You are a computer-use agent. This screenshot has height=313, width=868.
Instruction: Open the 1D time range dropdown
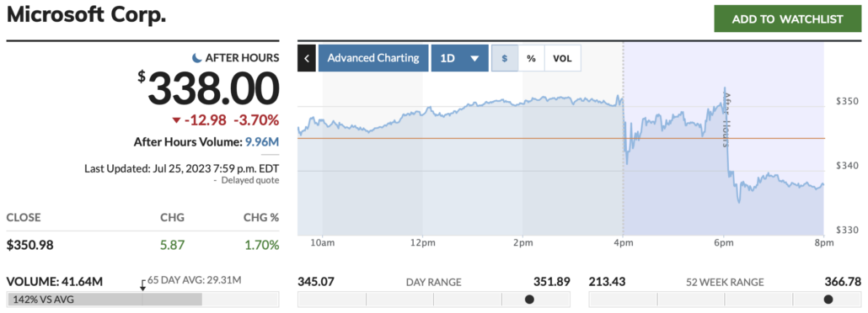pyautogui.click(x=459, y=58)
